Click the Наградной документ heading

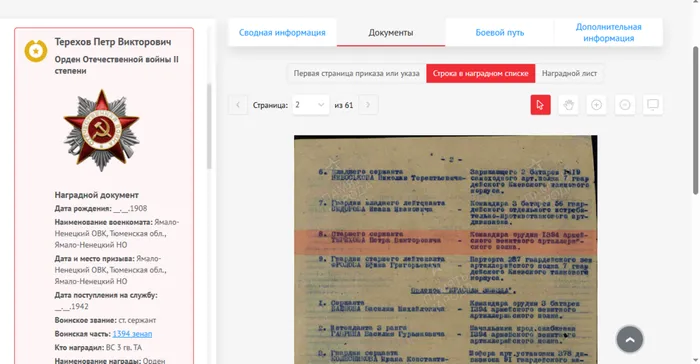(x=96, y=195)
